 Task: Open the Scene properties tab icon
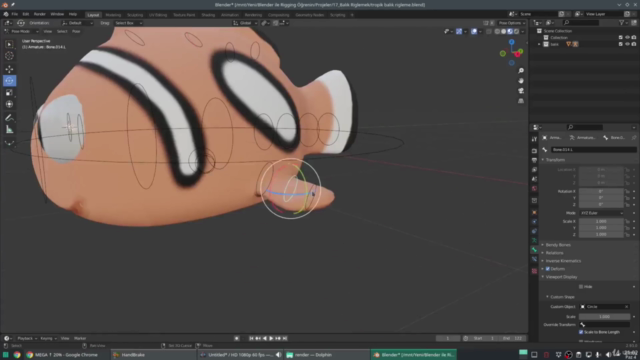pos(534,179)
